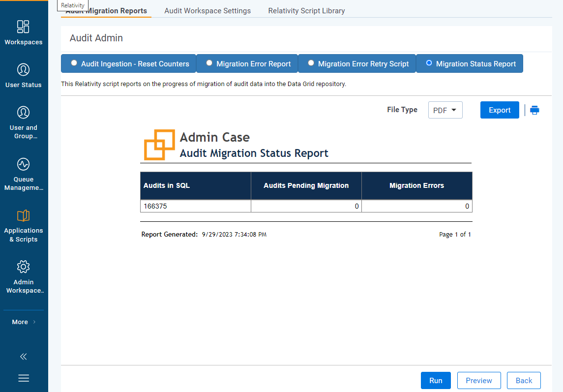Open the User Status sidebar item

click(23, 75)
